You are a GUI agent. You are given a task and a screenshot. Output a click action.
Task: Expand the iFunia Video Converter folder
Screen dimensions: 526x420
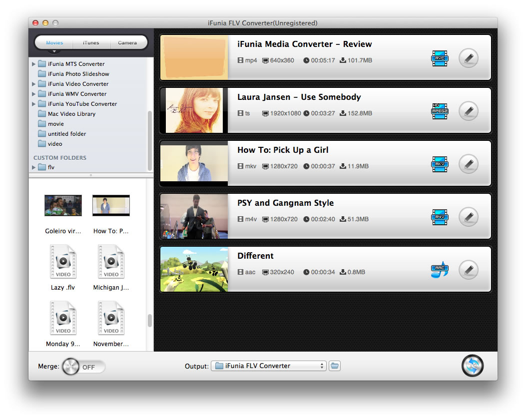tap(33, 84)
